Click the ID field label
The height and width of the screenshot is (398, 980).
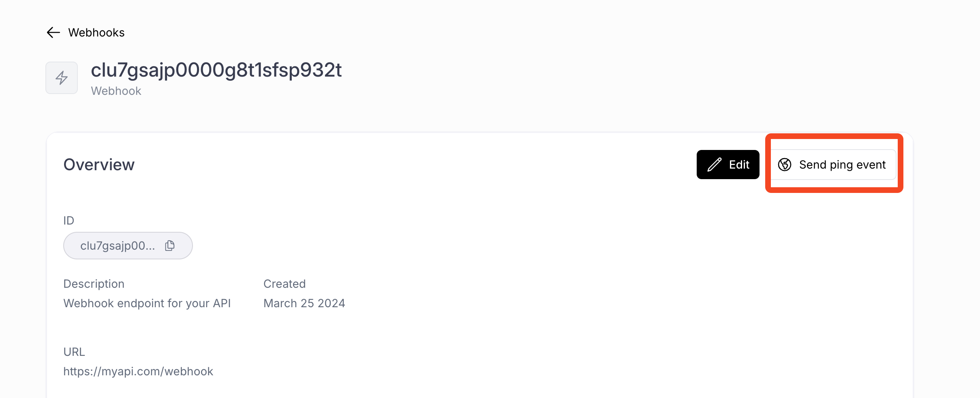click(68, 220)
